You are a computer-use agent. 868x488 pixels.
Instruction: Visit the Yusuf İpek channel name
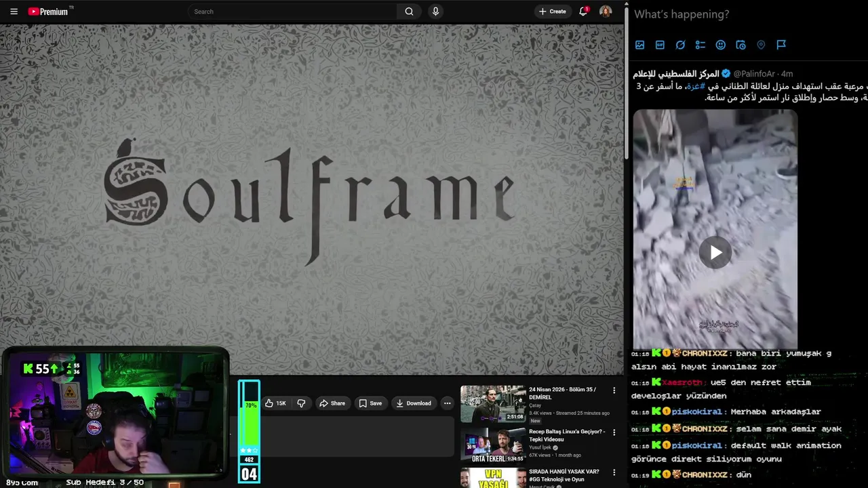click(x=540, y=447)
